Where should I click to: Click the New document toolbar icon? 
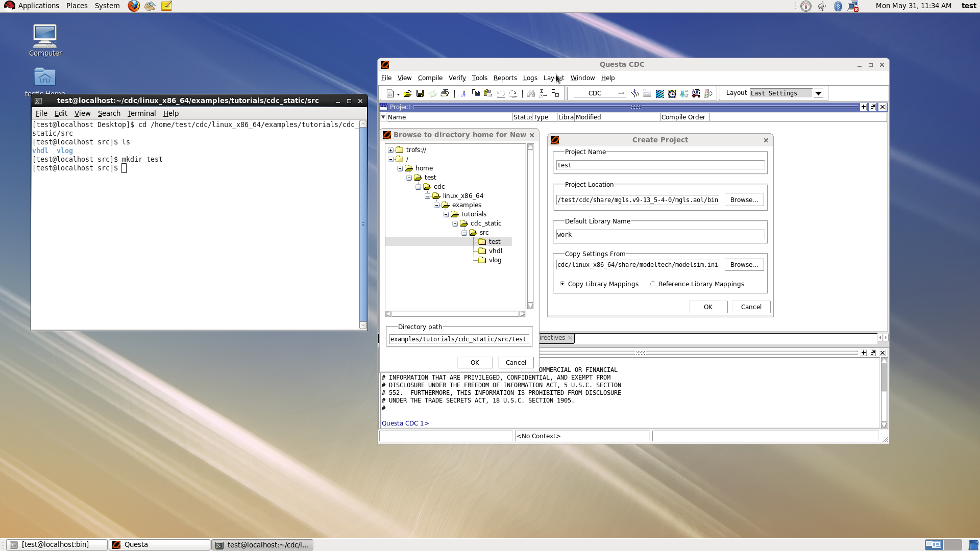click(390, 93)
